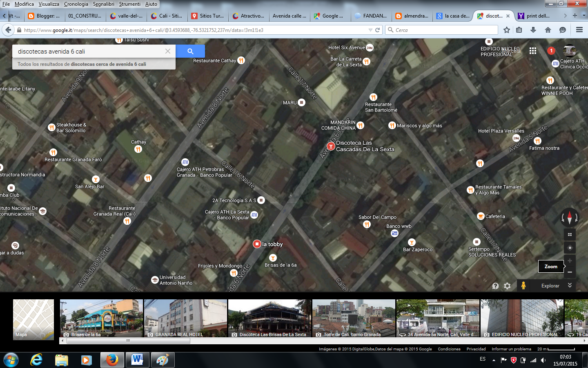This screenshot has height=368, width=588.
Task: Click the Cajero ATH Petrobras ATM marker
Action: click(x=185, y=162)
